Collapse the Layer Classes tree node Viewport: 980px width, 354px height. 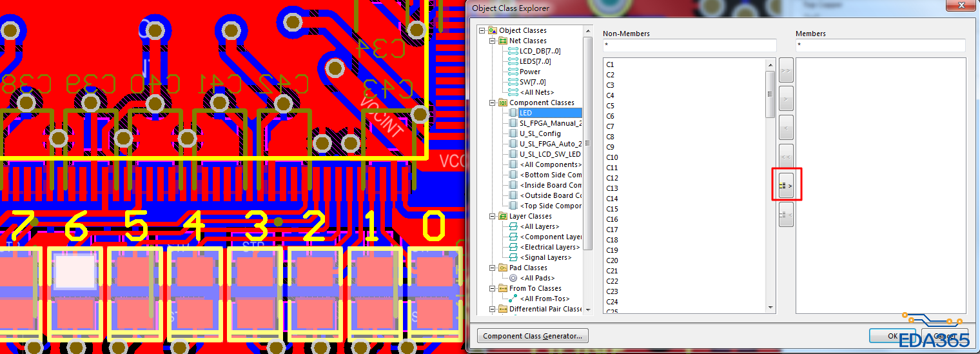click(493, 216)
